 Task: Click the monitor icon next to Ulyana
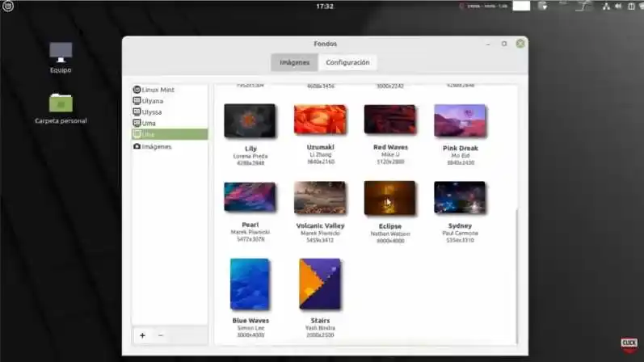137,101
